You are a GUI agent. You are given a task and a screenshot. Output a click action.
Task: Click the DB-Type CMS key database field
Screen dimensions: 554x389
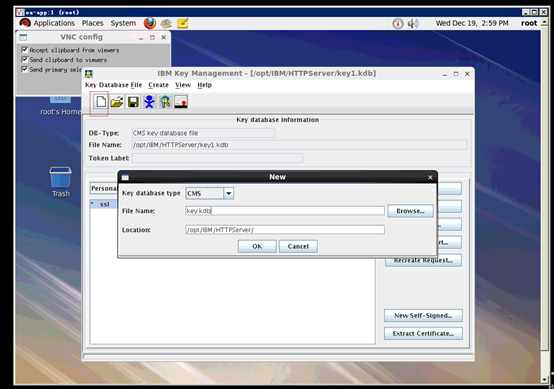click(x=203, y=133)
